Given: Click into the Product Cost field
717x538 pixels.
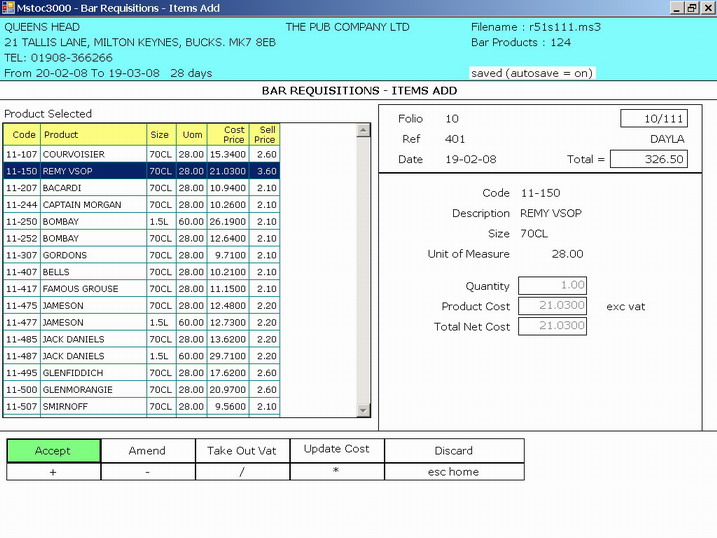Looking at the screenshot, I should pos(552,306).
